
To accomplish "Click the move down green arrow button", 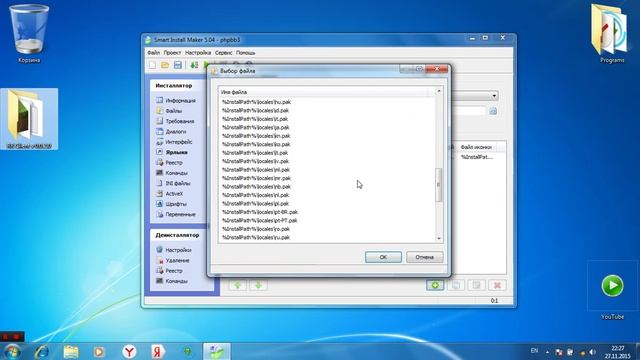I will click(x=258, y=285).
